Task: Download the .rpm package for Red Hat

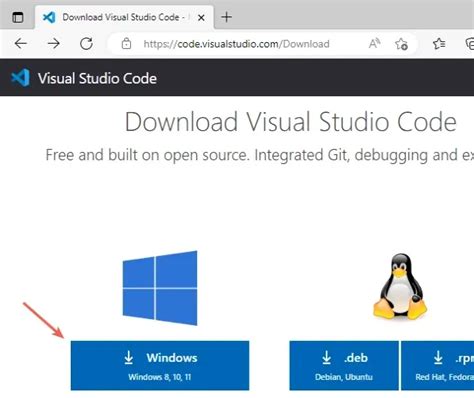Action: 438,365
